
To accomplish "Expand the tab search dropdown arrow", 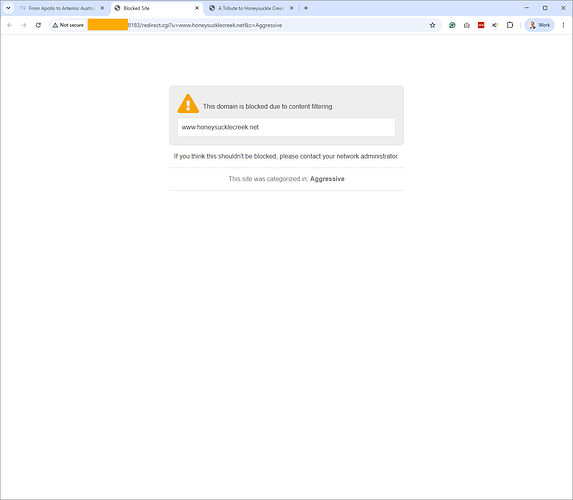I will (x=8, y=8).
